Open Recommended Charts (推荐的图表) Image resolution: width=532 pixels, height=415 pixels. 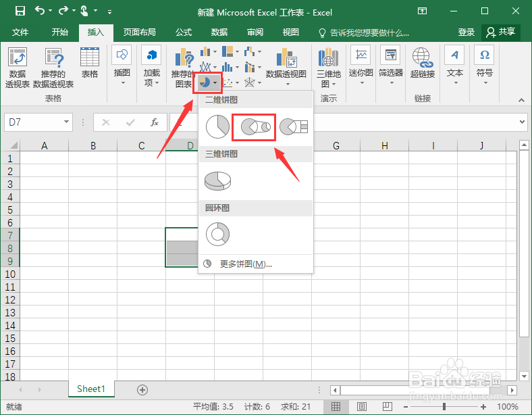(x=183, y=68)
